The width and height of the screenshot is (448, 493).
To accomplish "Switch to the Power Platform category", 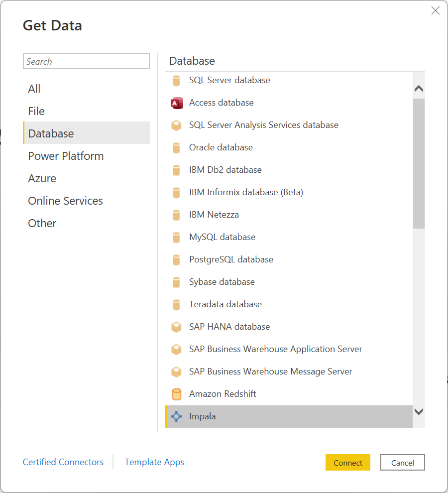I will click(66, 155).
